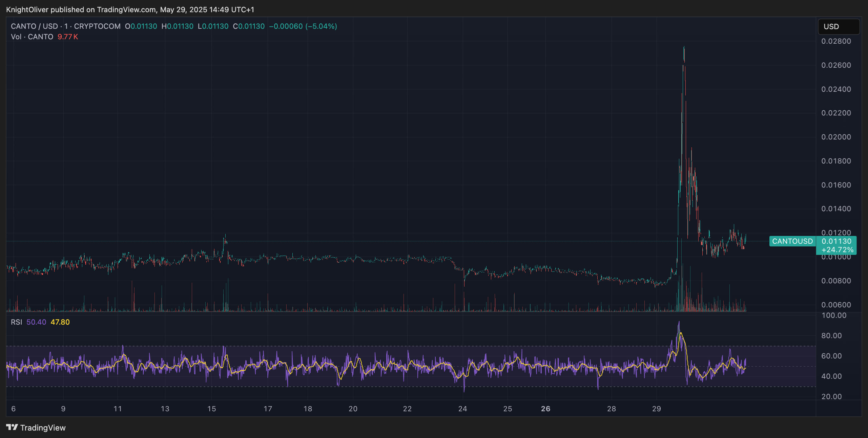The height and width of the screenshot is (438, 868).
Task: Click date 29 on the time axis
Action: [x=657, y=409]
